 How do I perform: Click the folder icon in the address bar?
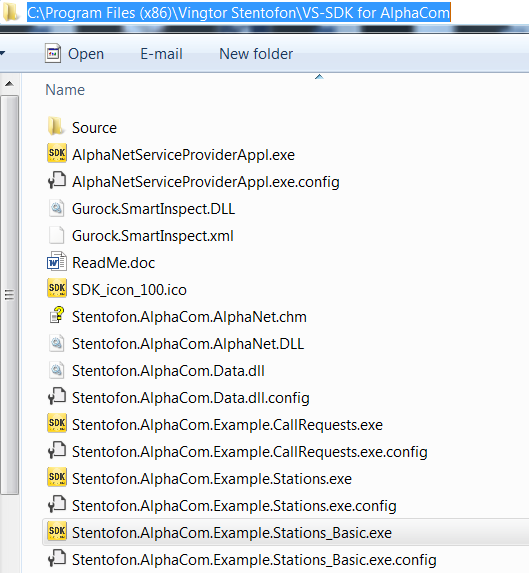click(10, 12)
